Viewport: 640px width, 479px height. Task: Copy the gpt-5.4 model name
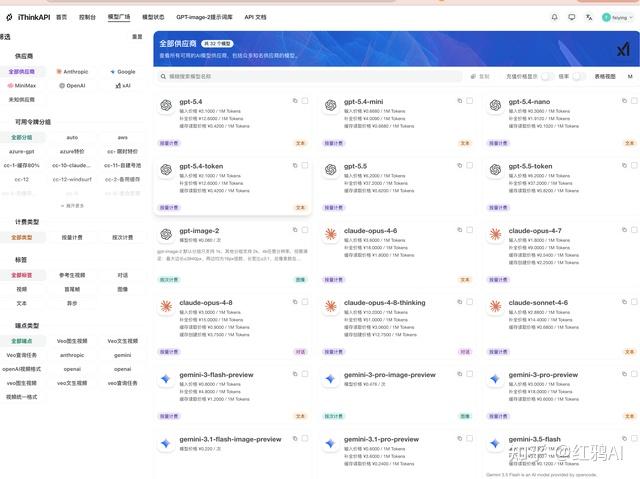(x=295, y=101)
